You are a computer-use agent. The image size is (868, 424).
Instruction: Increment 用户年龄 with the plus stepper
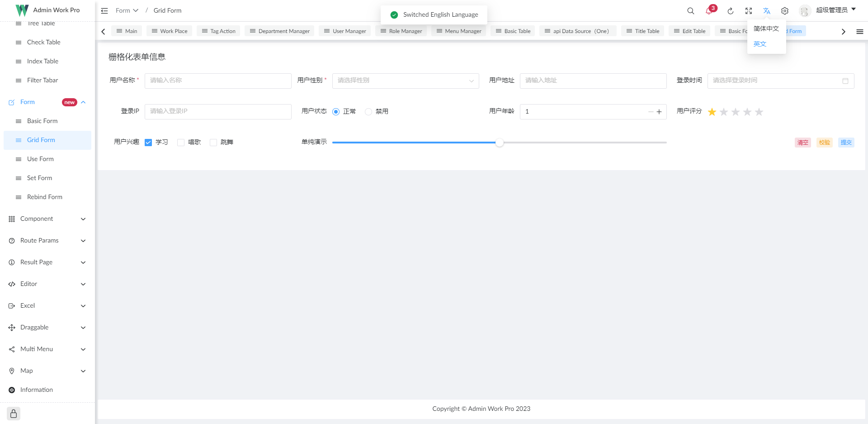tap(659, 112)
